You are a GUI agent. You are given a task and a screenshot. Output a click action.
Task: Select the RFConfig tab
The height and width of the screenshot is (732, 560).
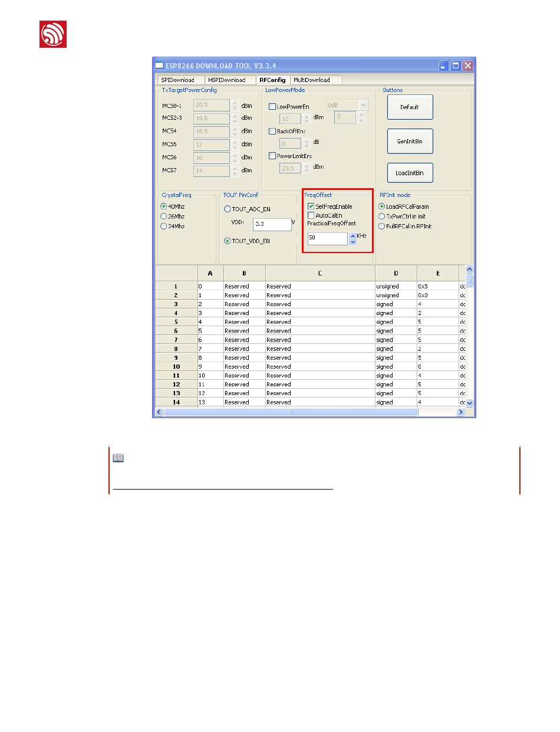pos(273,80)
